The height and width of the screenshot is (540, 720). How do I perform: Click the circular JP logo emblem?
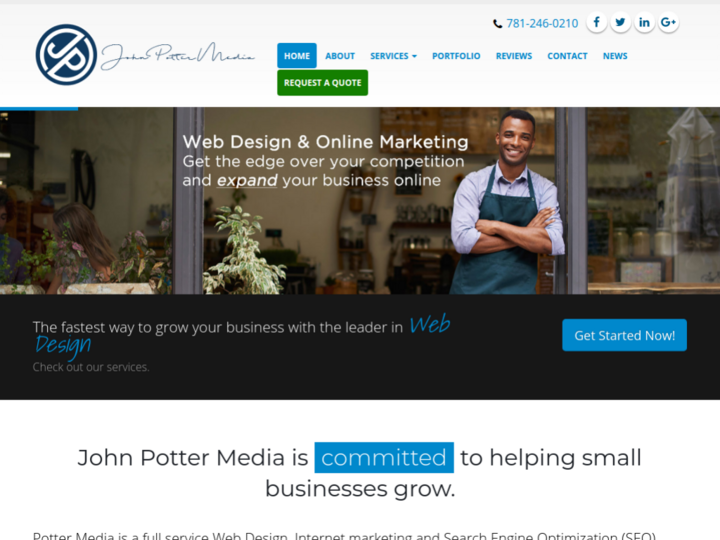click(x=66, y=55)
